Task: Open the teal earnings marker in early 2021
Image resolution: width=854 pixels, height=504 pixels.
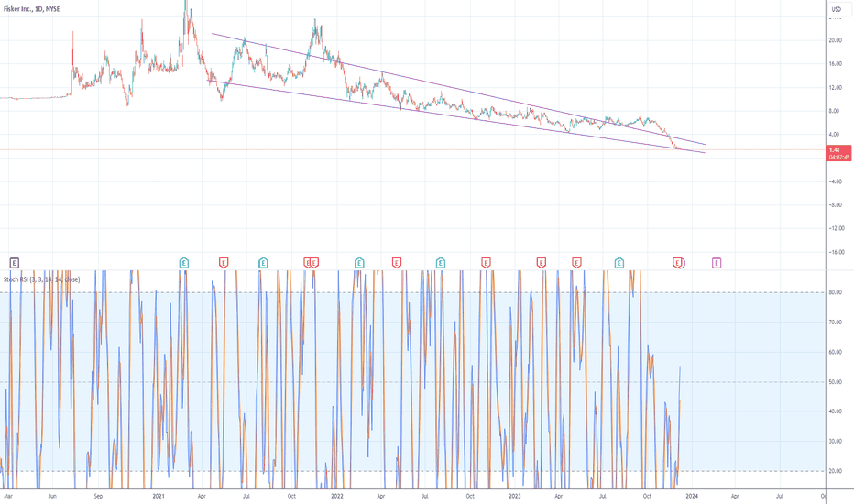Action: (184, 263)
